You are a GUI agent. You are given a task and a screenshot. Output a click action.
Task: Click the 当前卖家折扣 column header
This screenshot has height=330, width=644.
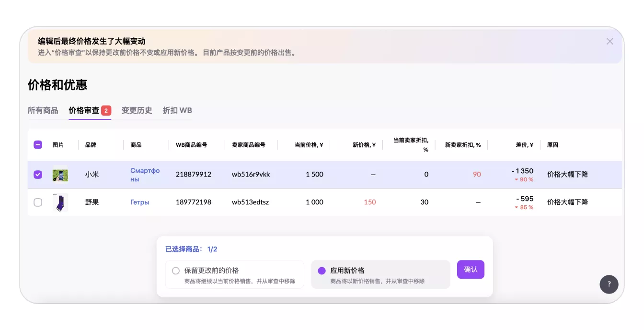(411, 145)
